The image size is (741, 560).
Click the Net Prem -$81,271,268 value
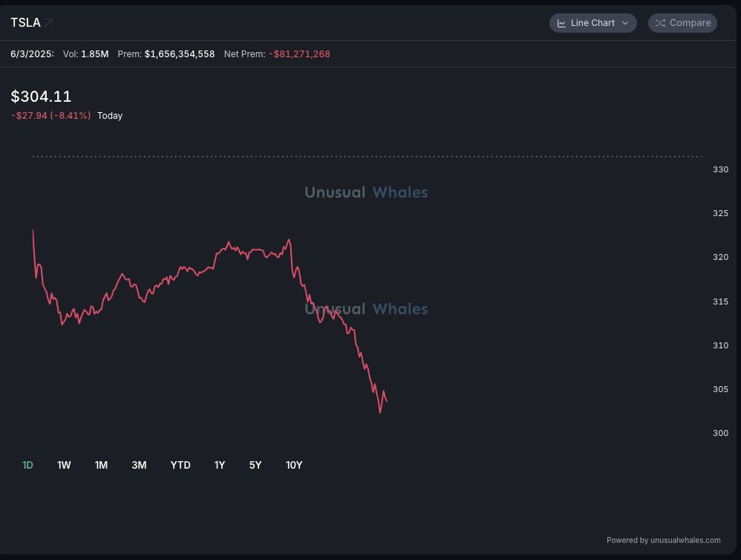(277, 54)
